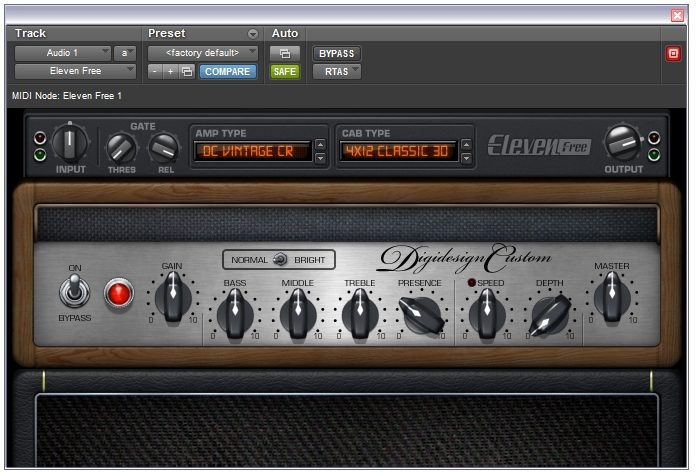Click the MIDI Node: Eleven Free 1 text

click(67, 95)
